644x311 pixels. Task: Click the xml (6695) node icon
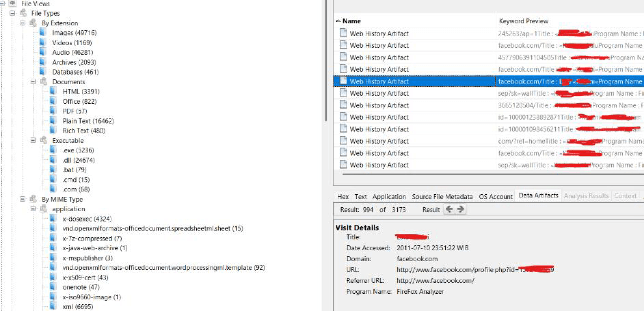pos(53,306)
